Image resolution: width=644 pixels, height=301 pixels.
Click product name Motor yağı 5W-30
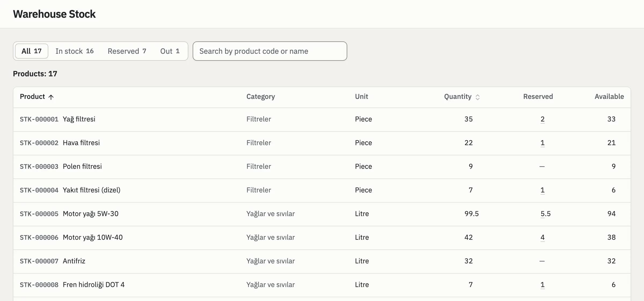(x=91, y=214)
